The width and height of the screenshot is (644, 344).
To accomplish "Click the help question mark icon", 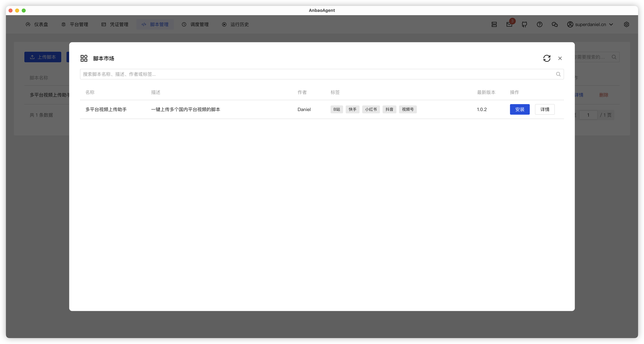I will [x=539, y=24].
